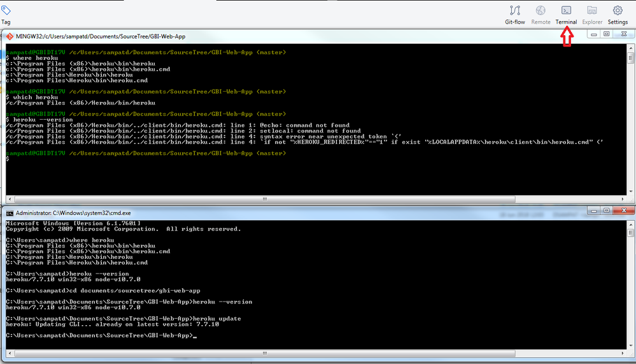This screenshot has width=636, height=364.
Task: Click the MINGW32 window title bar text
Action: (101, 36)
